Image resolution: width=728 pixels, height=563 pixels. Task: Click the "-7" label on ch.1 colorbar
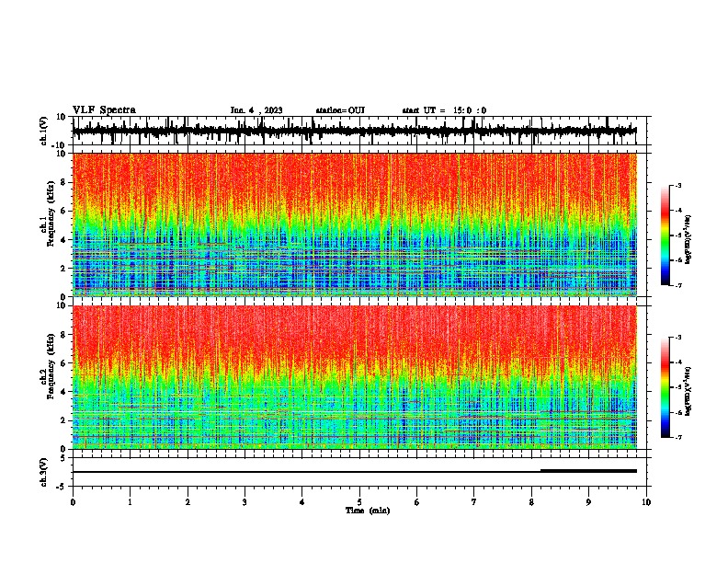pos(677,285)
